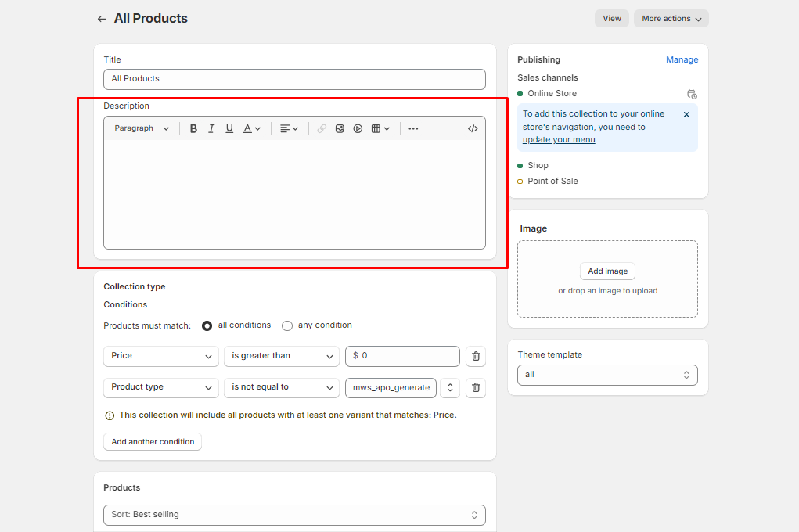Viewport: 799px width, 532px height.
Task: Delete the Price condition row
Action: (x=476, y=356)
